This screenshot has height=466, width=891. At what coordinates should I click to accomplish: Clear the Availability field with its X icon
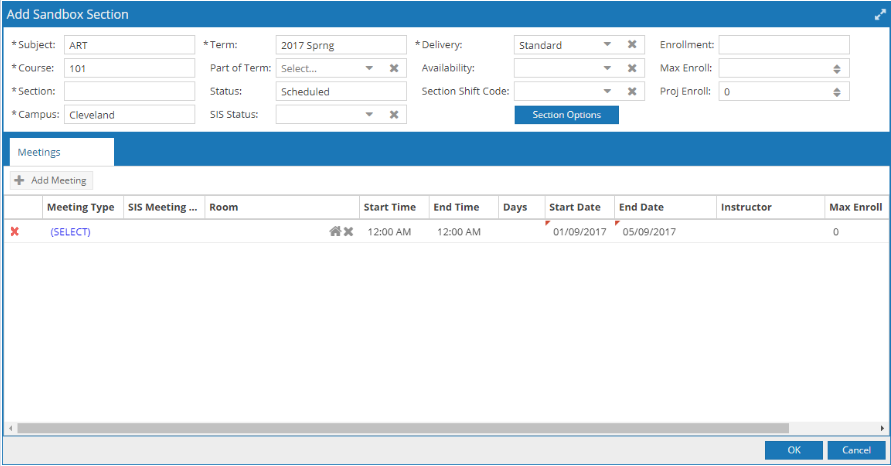click(632, 68)
